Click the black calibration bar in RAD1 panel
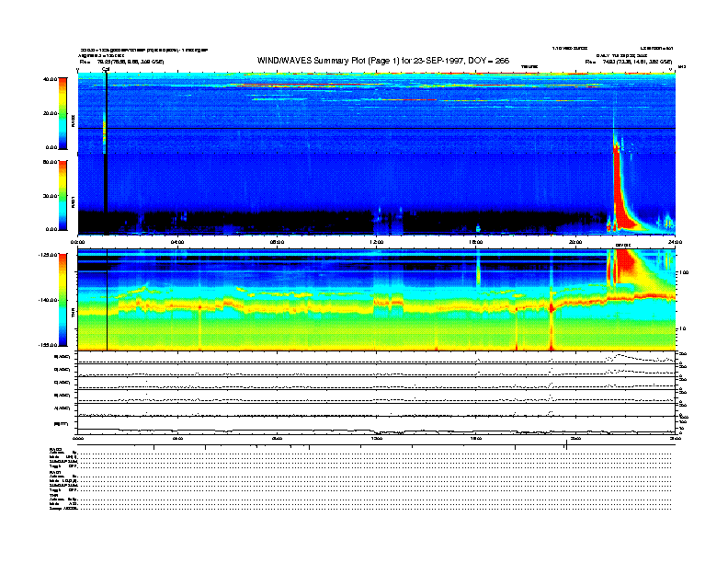Image resolution: width=728 pixels, height=563 pixels. (106, 195)
